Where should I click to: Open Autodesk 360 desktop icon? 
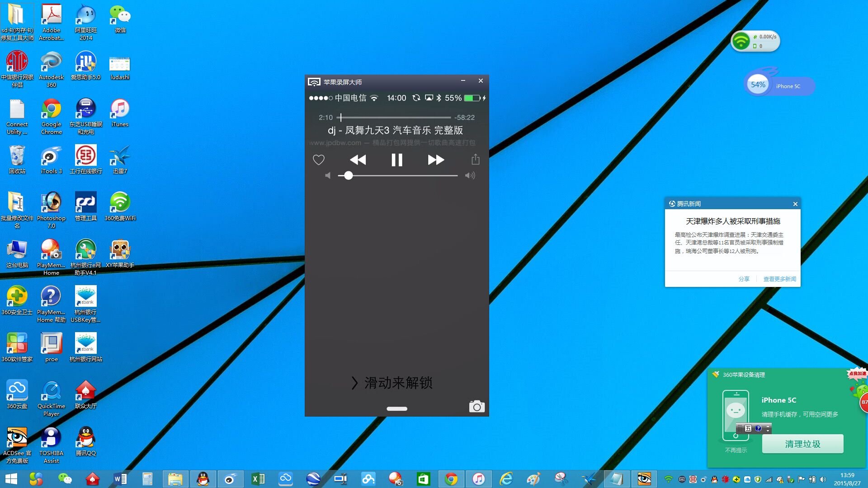click(x=52, y=69)
